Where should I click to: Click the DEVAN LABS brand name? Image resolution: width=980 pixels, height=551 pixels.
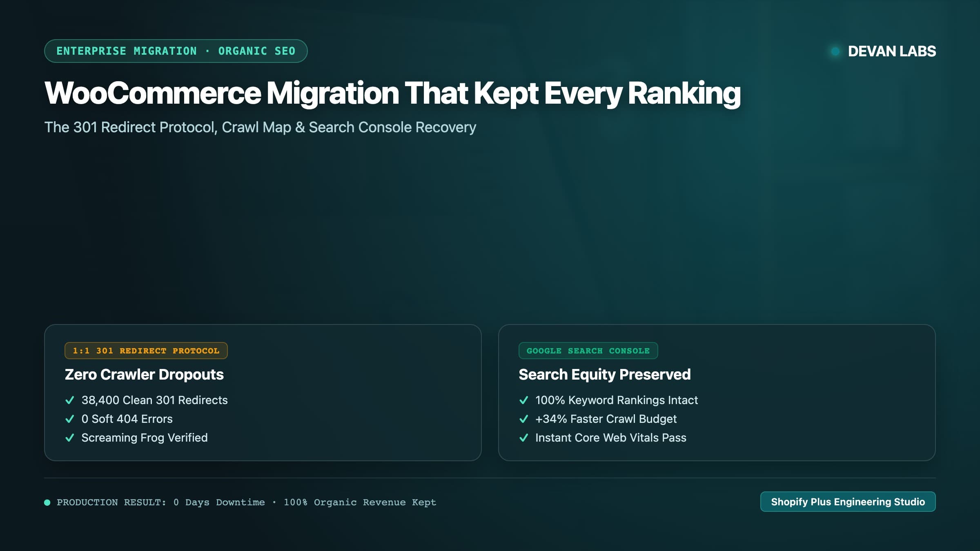tap(892, 51)
